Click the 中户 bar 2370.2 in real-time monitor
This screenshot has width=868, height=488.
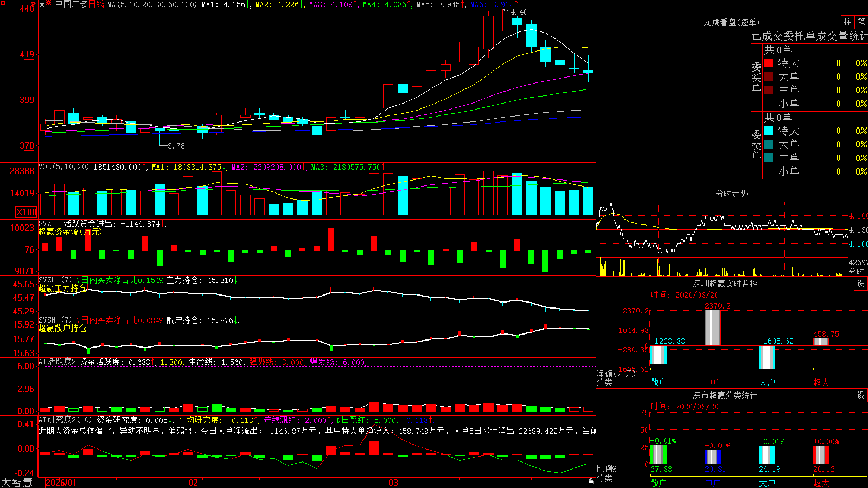[x=713, y=328]
